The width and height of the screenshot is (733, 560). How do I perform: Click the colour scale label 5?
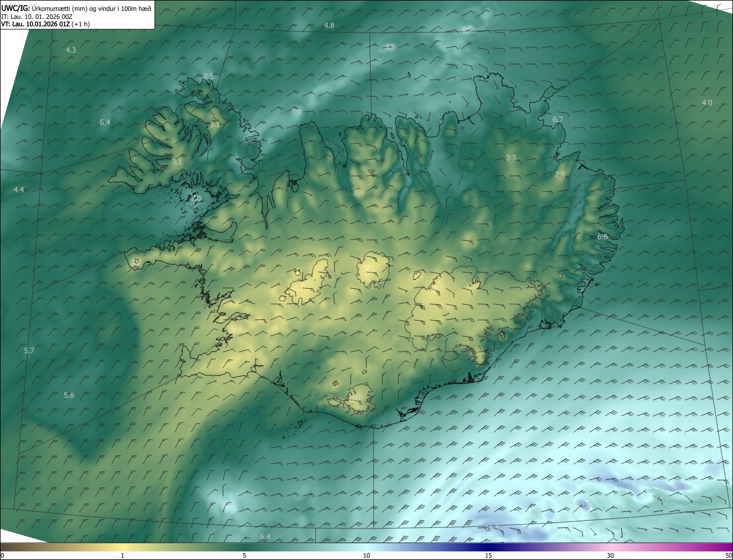point(245,555)
